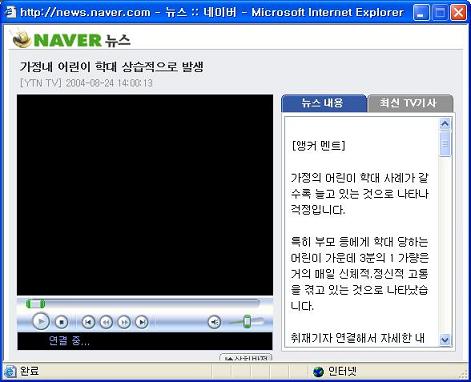Stop the video with the Stop button
The image size is (471, 382).
pos(61,322)
